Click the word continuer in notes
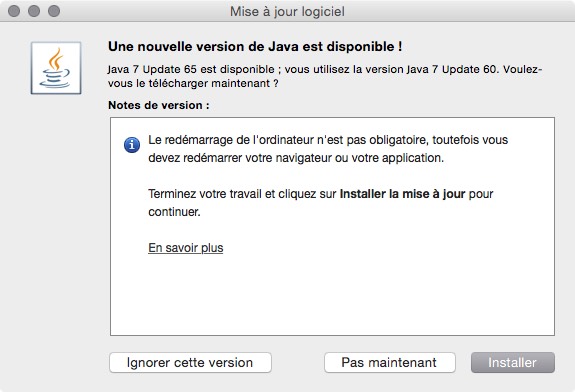Image resolution: width=575 pixels, height=392 pixels. point(174,212)
